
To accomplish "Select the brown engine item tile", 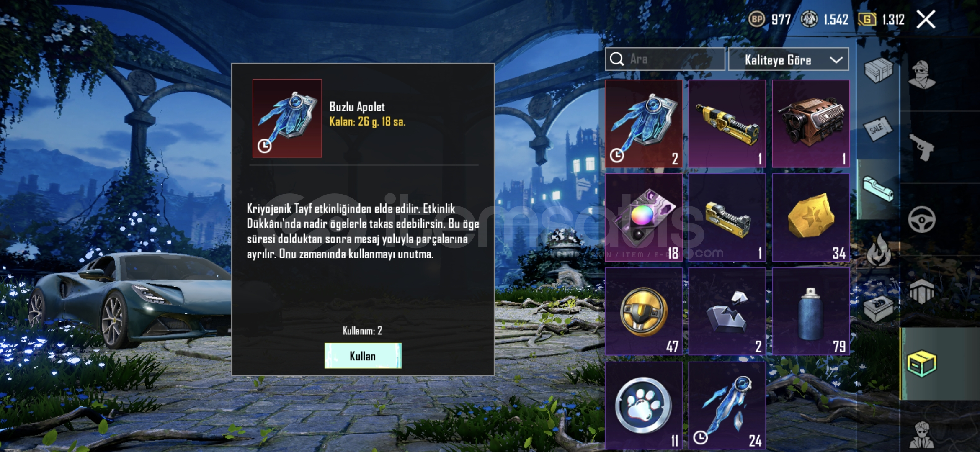I will tap(811, 124).
